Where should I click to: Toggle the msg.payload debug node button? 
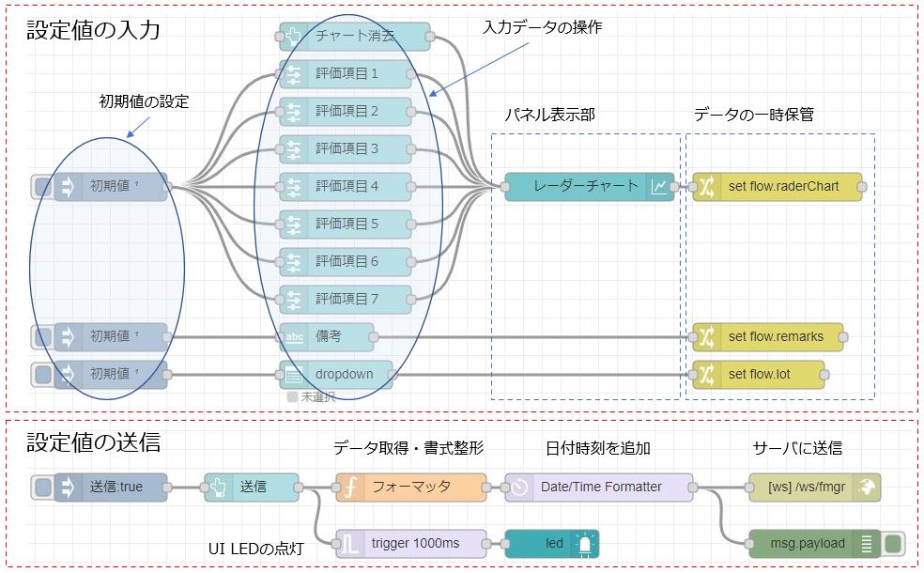click(893, 543)
